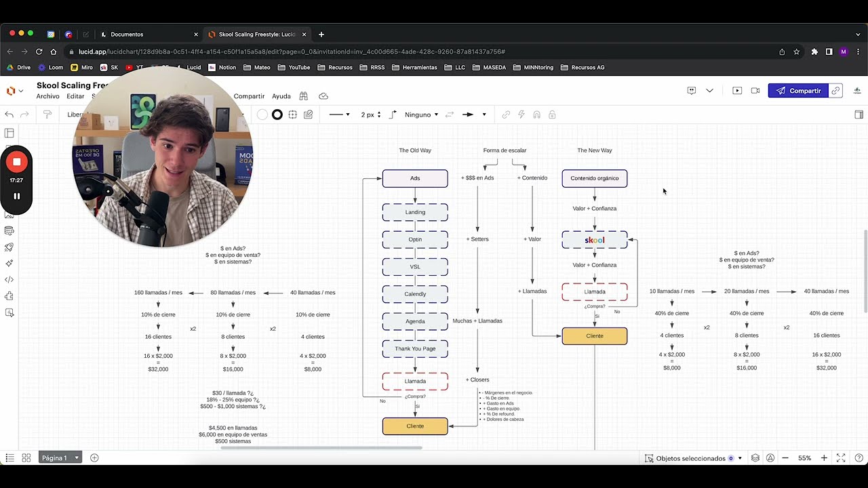Reload the page in browser
The image size is (868, 488).
click(39, 52)
